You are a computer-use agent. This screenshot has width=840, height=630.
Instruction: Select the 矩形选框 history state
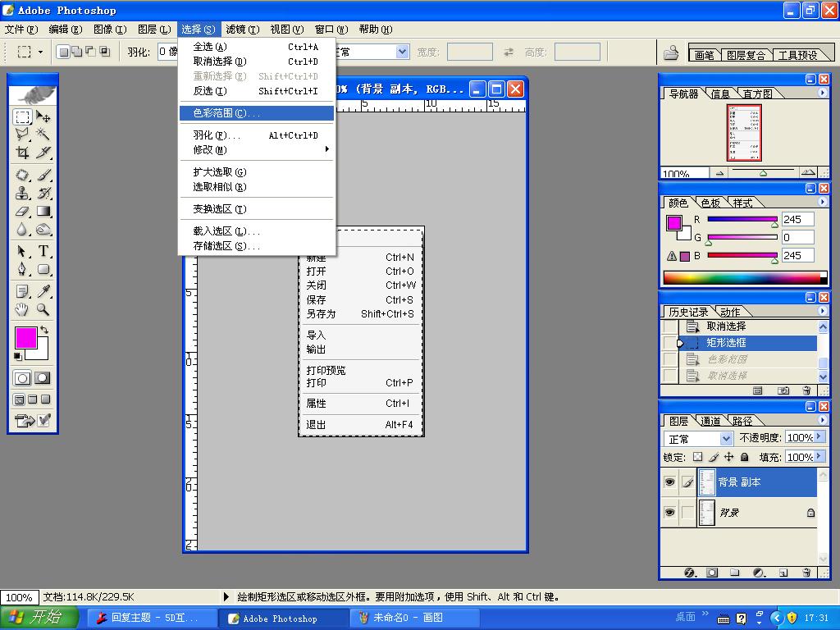[x=746, y=343]
